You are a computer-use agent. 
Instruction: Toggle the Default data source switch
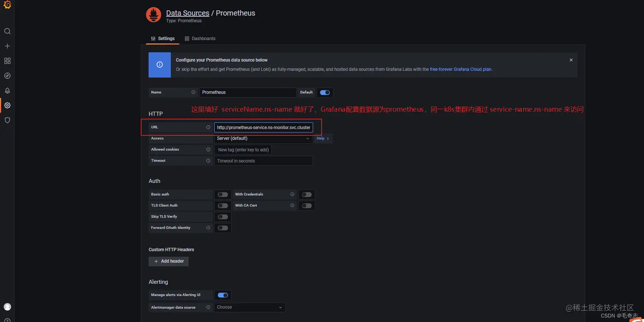(325, 93)
